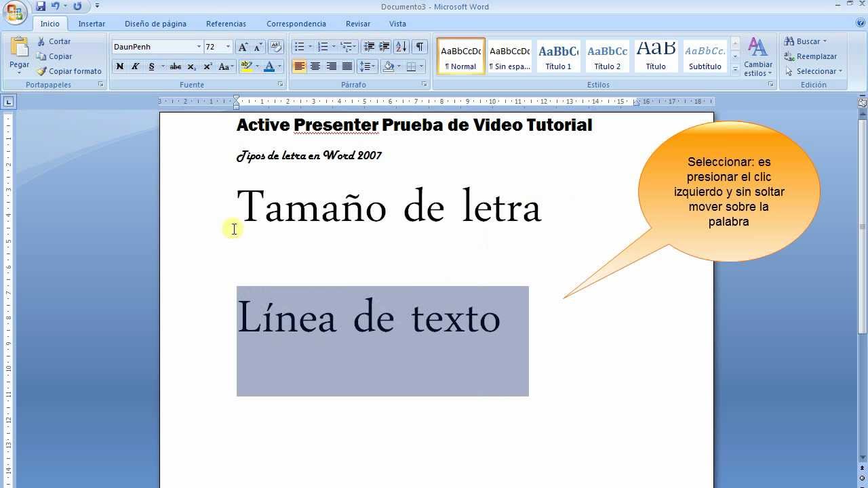868x488 pixels.
Task: Switch to the Diseño de página tab
Action: (155, 24)
